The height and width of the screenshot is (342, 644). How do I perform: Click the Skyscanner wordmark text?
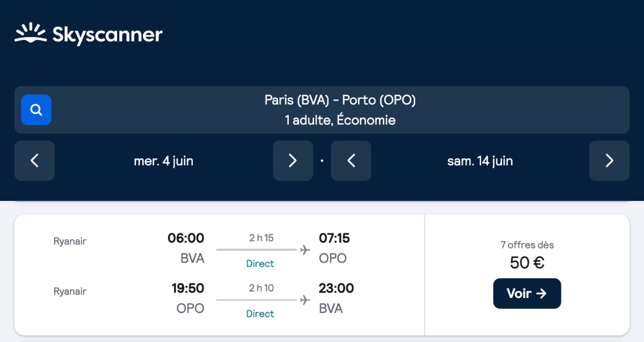point(107,35)
